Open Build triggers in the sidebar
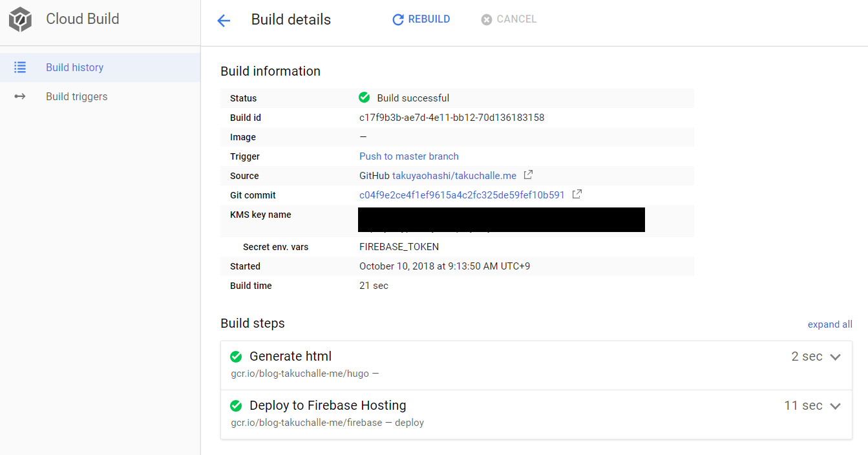The width and height of the screenshot is (868, 455). [100, 96]
